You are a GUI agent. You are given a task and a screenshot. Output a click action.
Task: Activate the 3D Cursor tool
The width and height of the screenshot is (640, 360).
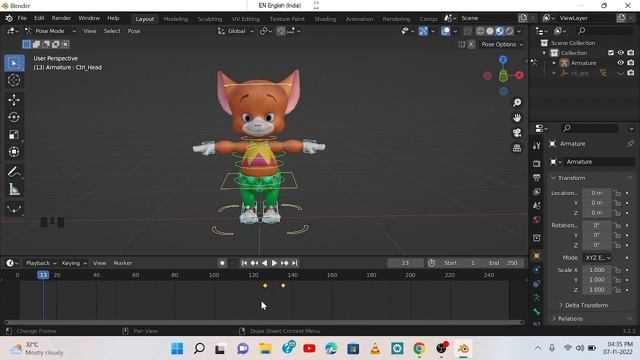point(14,80)
